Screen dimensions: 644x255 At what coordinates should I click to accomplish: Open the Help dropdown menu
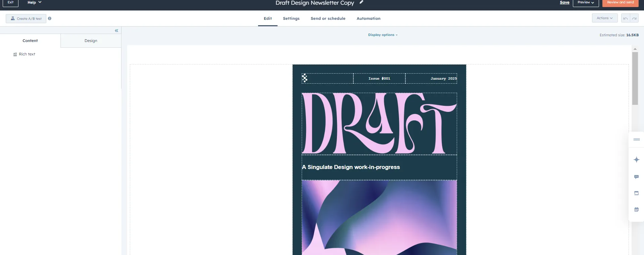tap(34, 2)
